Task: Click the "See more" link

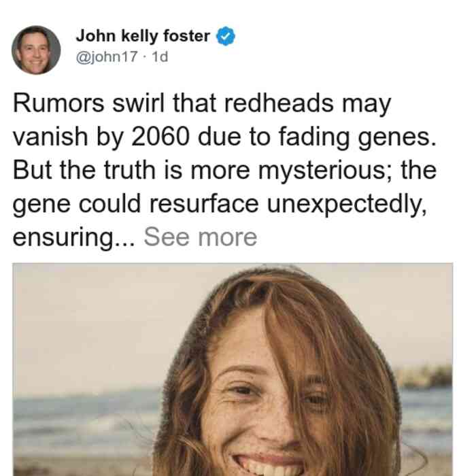Action: tap(201, 237)
